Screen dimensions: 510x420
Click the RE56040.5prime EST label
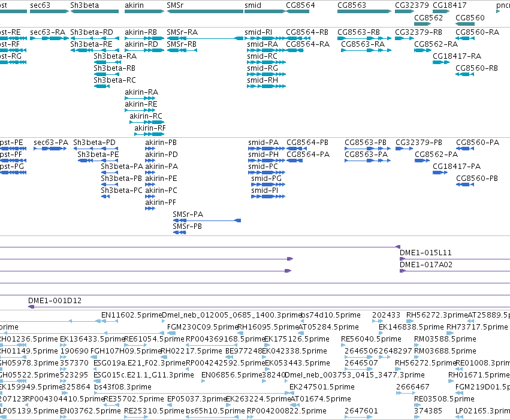[371, 339]
